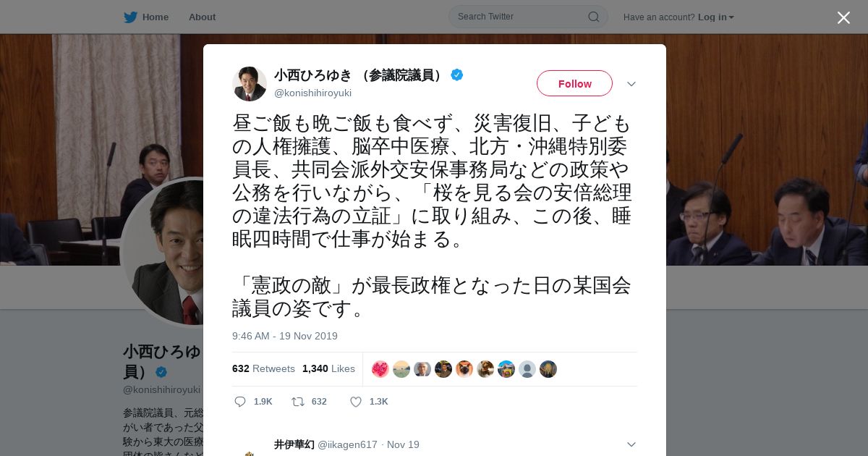Click the verified badge beside author name
Image resolution: width=868 pixels, height=456 pixels.
pyautogui.click(x=457, y=75)
